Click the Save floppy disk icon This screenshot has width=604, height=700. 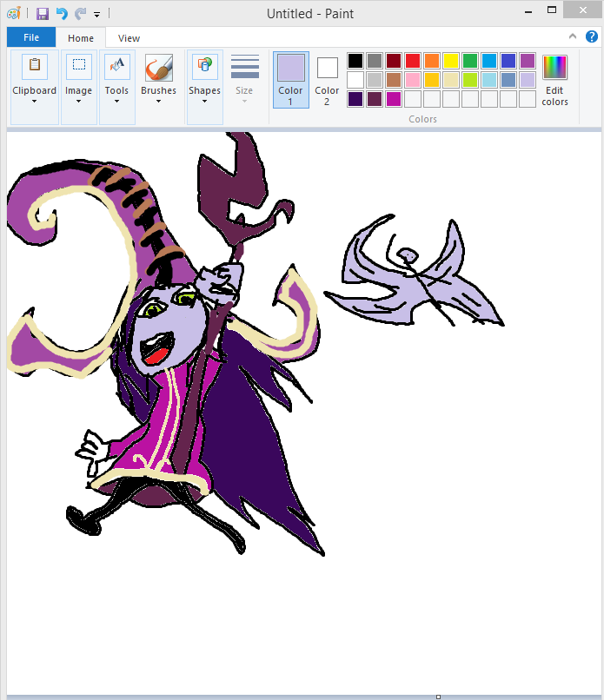[x=43, y=14]
